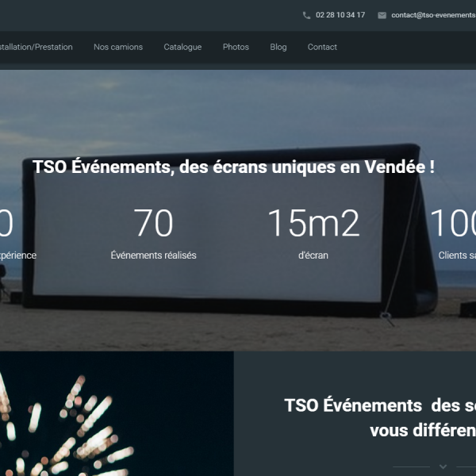The image size is (476, 476).
Task: Click the down chevron below the section heading
Action: [x=443, y=466]
